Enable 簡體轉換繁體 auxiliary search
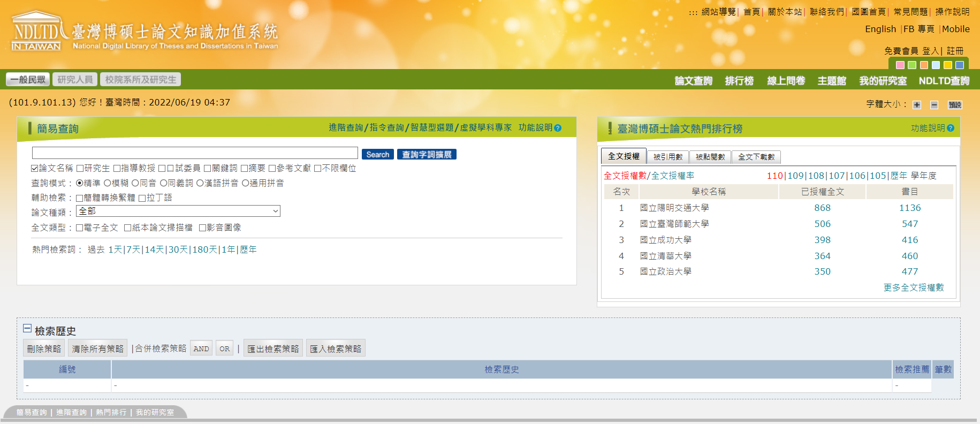980x424 pixels. tap(79, 198)
